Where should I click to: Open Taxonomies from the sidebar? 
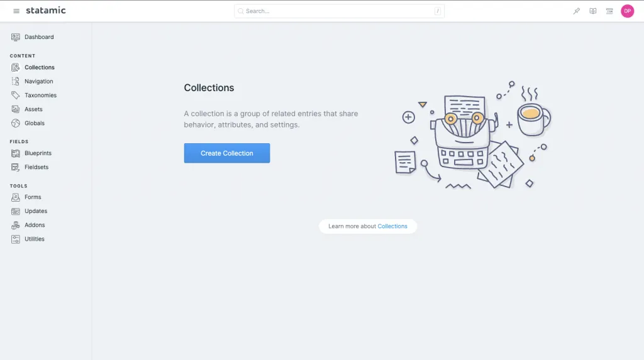coord(41,95)
